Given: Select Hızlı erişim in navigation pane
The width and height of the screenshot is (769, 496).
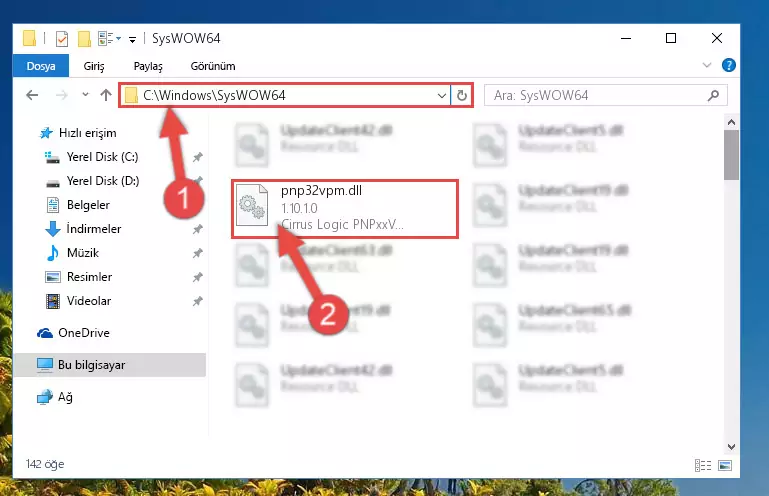Looking at the screenshot, I should pos(78,133).
